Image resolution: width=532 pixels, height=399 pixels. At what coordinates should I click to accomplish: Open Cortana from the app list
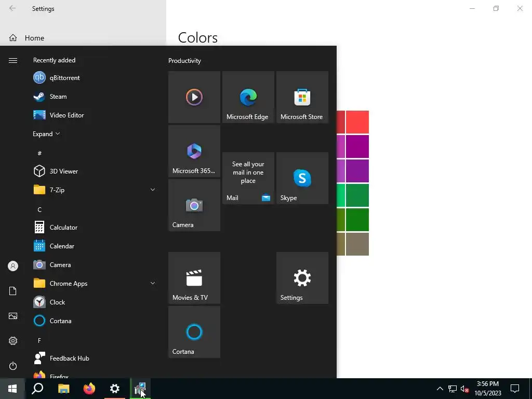click(x=95, y=321)
